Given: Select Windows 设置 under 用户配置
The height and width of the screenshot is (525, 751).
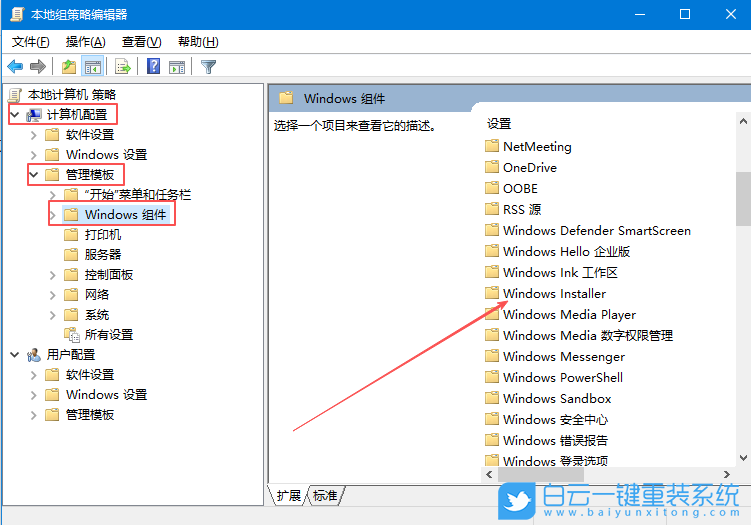Looking at the screenshot, I should click(x=106, y=395).
